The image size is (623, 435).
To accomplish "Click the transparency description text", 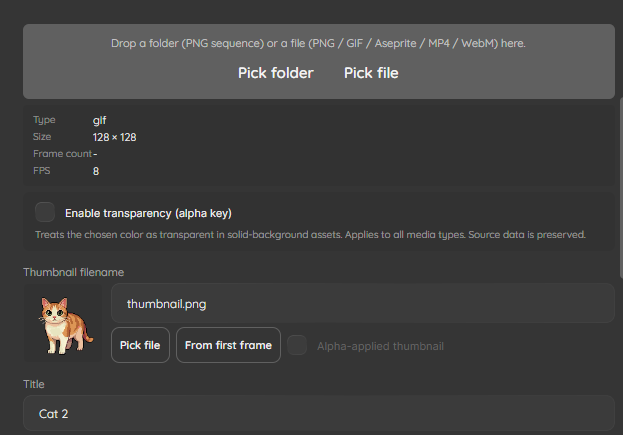I will coord(310,235).
